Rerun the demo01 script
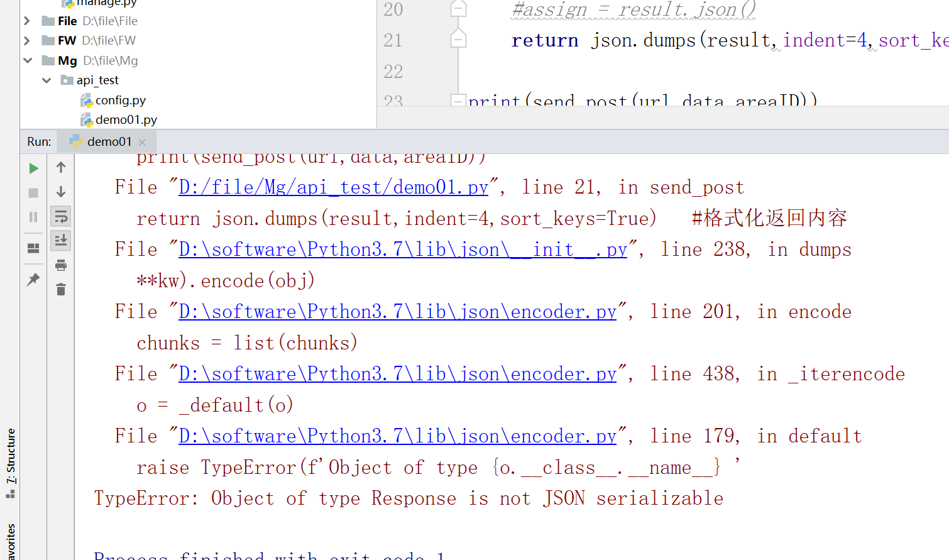 [33, 168]
